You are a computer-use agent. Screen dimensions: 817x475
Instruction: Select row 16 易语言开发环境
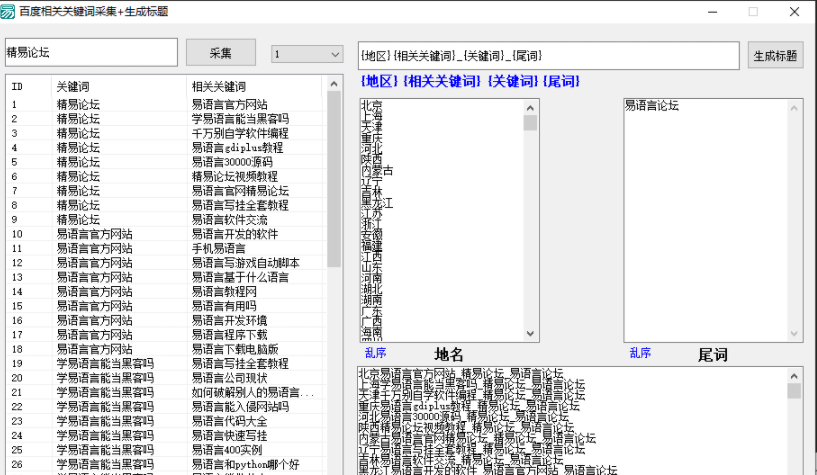pos(167,320)
